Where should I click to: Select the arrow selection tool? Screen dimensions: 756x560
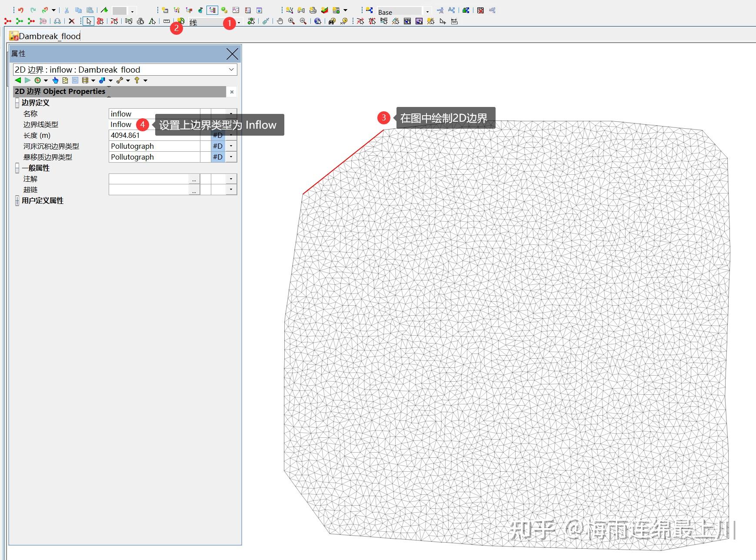[x=88, y=21]
